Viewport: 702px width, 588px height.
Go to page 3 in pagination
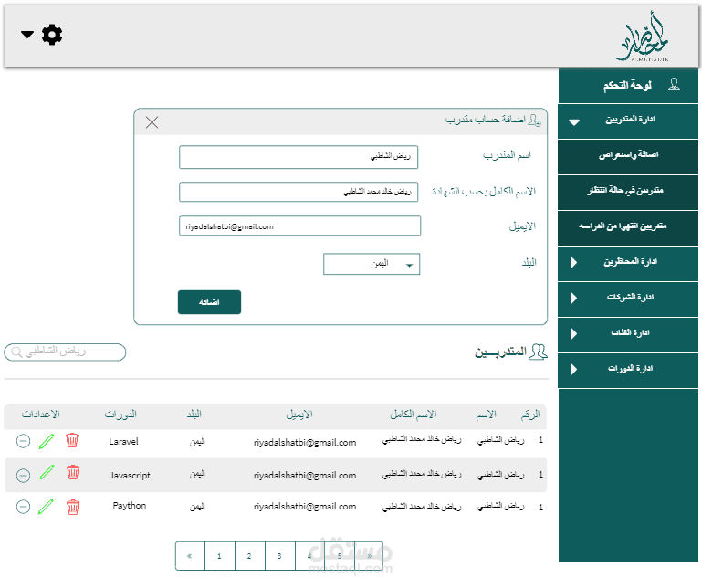tap(280, 556)
